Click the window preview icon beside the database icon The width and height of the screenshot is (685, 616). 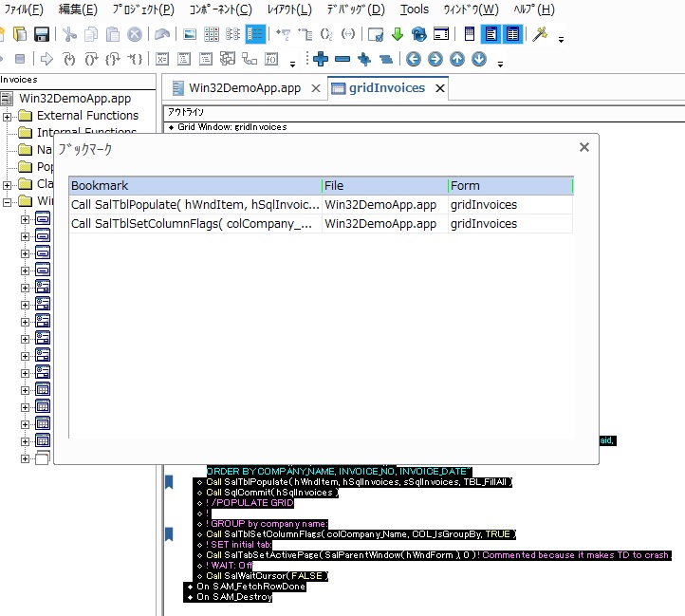tap(441, 34)
